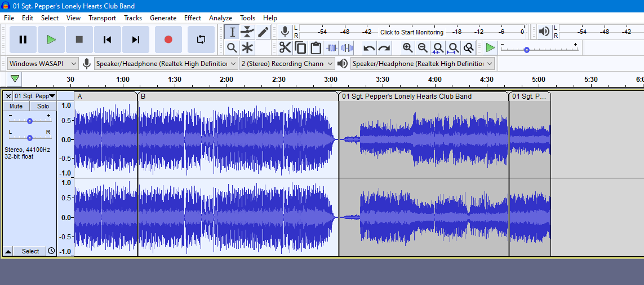Select the Envelope tool

(247, 32)
